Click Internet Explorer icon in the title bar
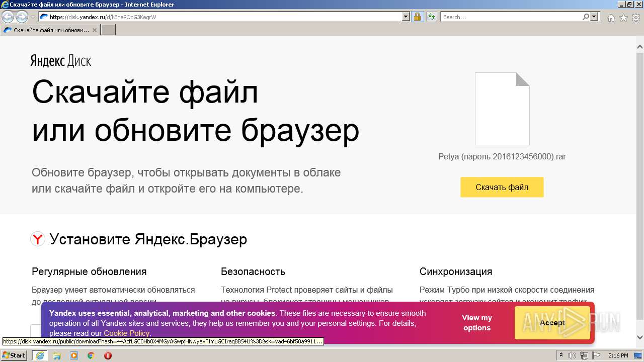 coord(5,5)
